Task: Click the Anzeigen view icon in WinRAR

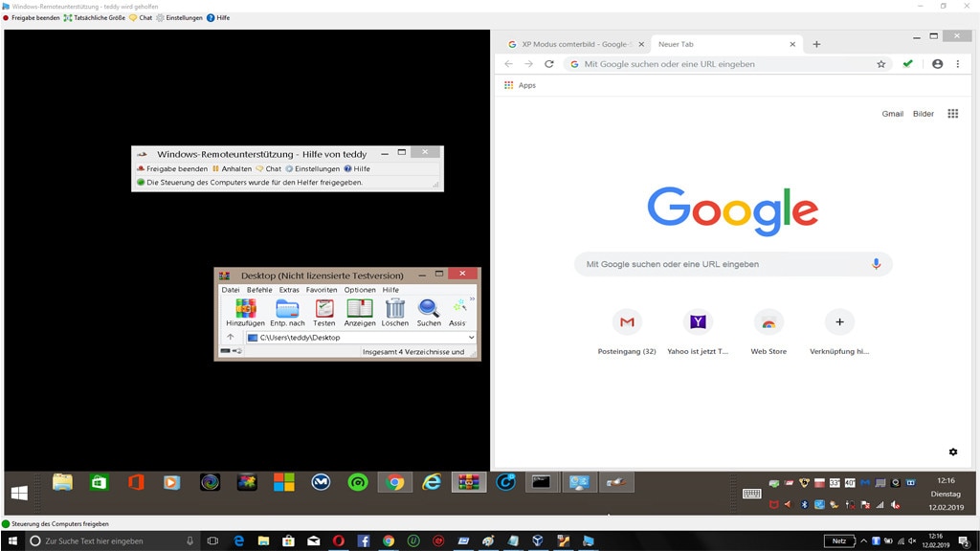Action: tap(362, 309)
